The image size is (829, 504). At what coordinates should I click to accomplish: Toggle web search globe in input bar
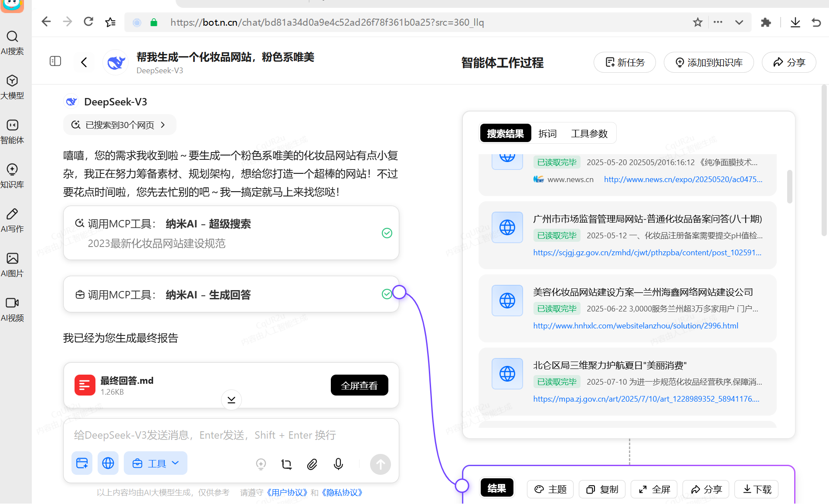108,463
